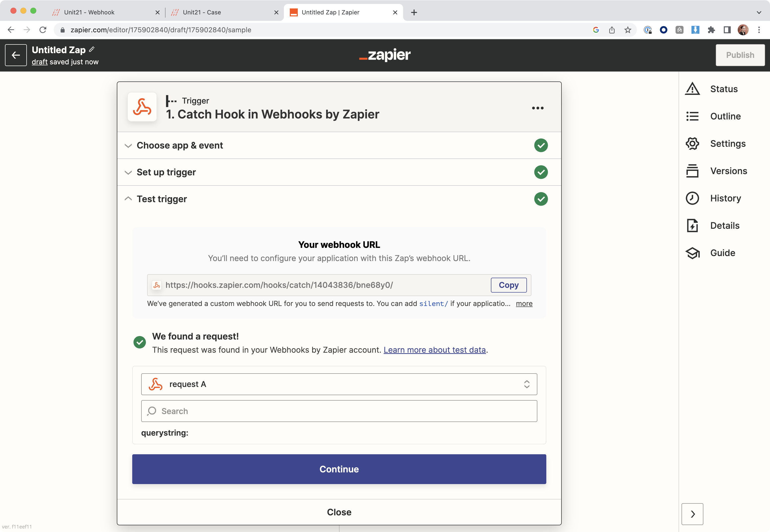The height and width of the screenshot is (532, 770).
Task: Click the back arrow beside Untitled Zap
Action: (x=16, y=55)
